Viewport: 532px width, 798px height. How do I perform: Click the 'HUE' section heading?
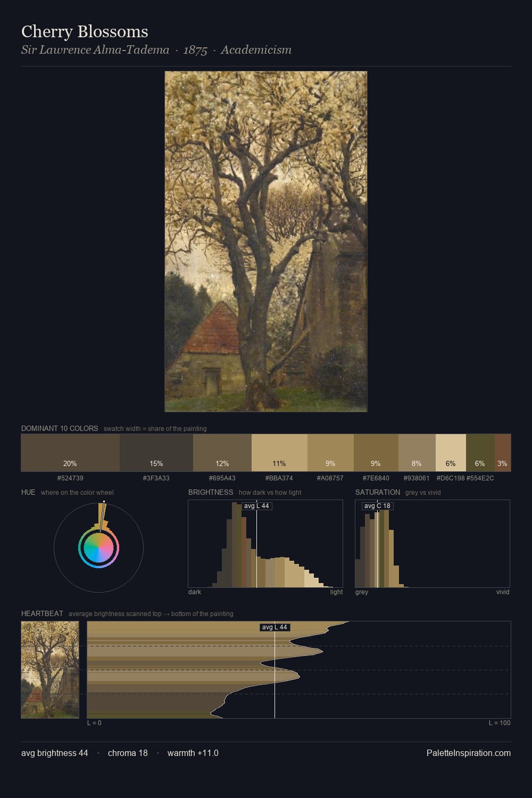click(28, 492)
